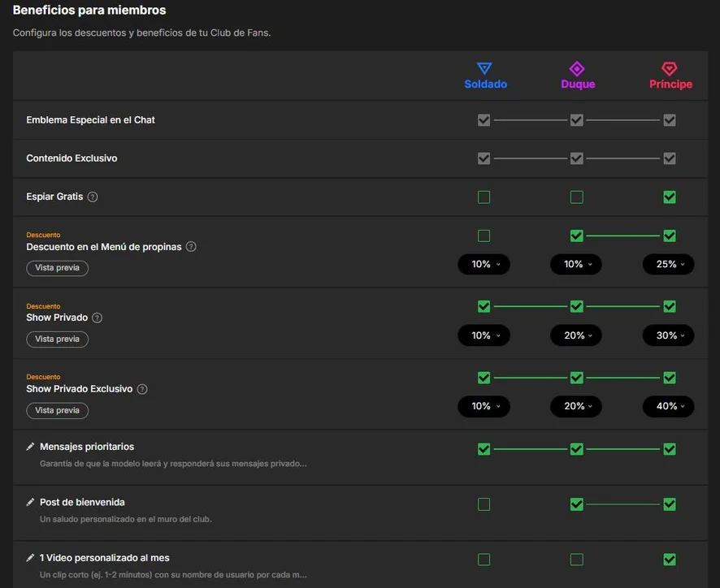The width and height of the screenshot is (720, 588).
Task: Click the question mark next to Show Privado
Action: pyautogui.click(x=97, y=318)
